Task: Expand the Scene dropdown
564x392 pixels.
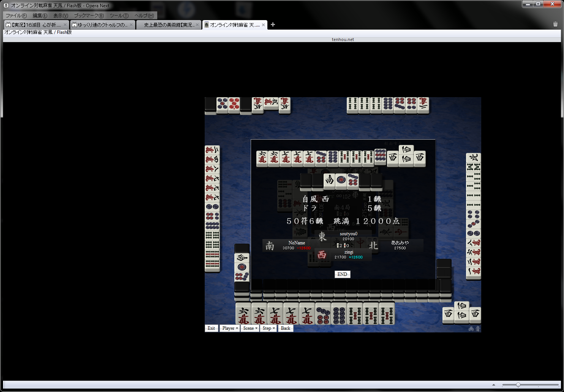Action: (250, 328)
